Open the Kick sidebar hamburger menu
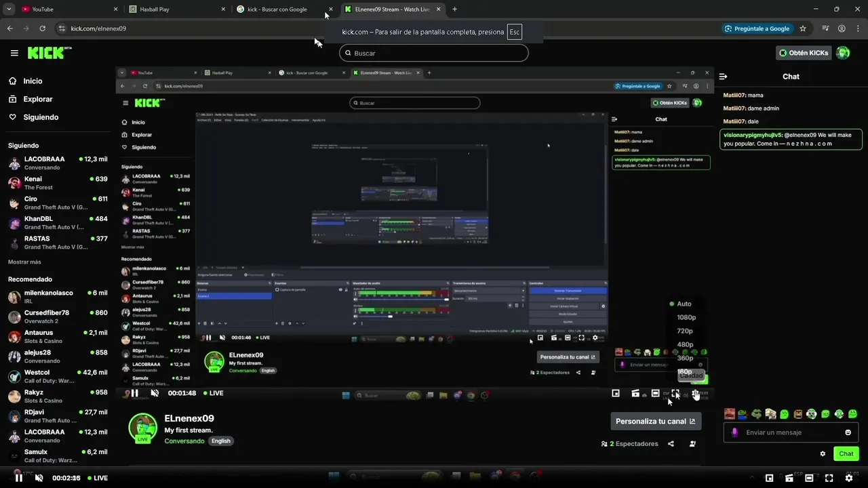The width and height of the screenshot is (868, 488). point(14,53)
